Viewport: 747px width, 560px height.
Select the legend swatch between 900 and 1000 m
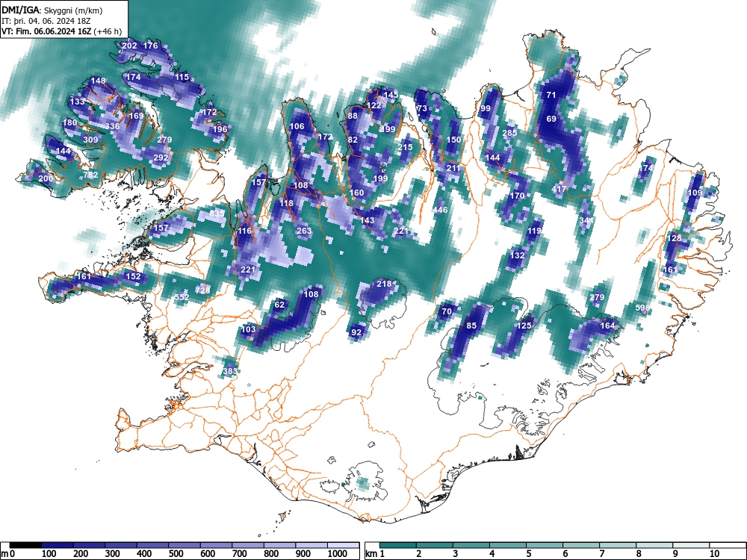coord(311,545)
